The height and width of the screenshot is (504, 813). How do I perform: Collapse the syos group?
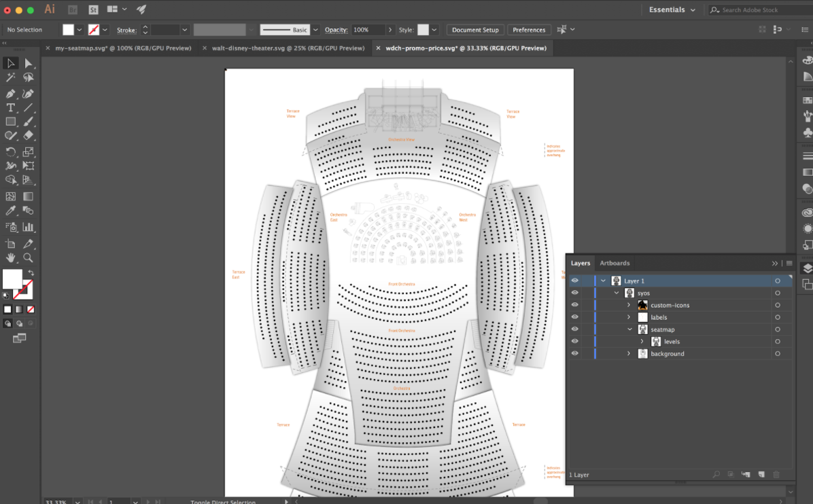(617, 293)
